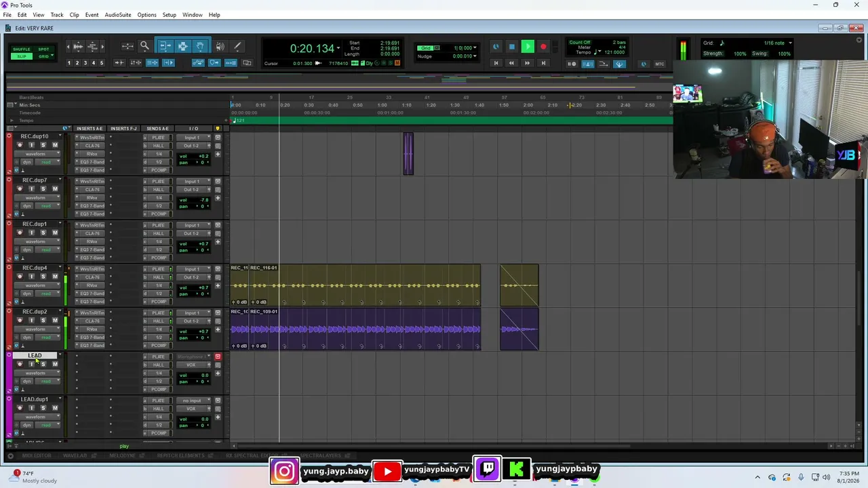868x488 pixels.
Task: Click the Fast Forward transport button
Action: (528, 63)
